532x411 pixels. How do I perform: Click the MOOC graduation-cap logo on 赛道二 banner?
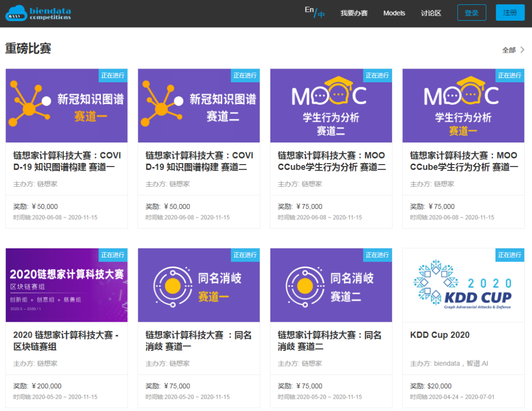[x=329, y=92]
